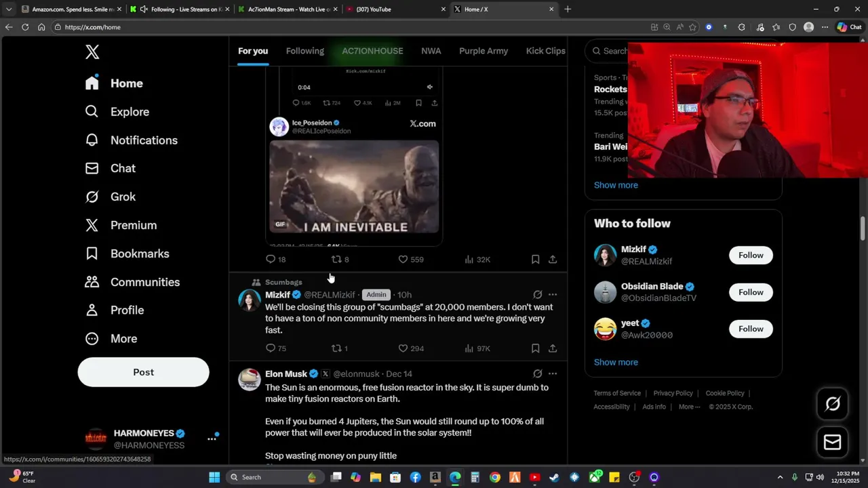Viewport: 868px width, 488px height.
Task: Open Elon Musk's profile name link
Action: click(286, 373)
